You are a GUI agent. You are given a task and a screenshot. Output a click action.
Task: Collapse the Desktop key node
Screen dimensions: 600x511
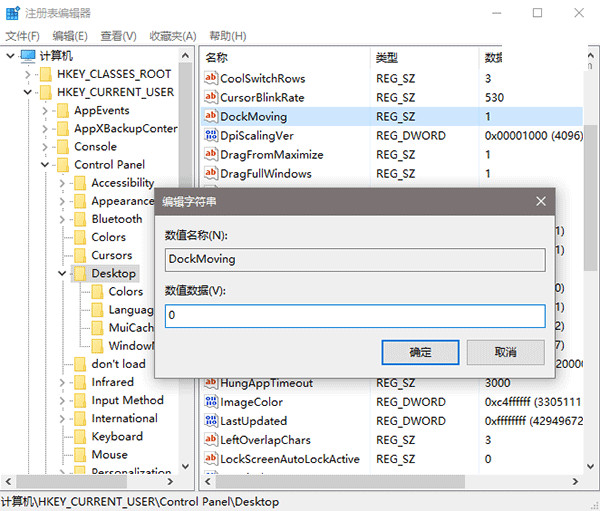63,274
